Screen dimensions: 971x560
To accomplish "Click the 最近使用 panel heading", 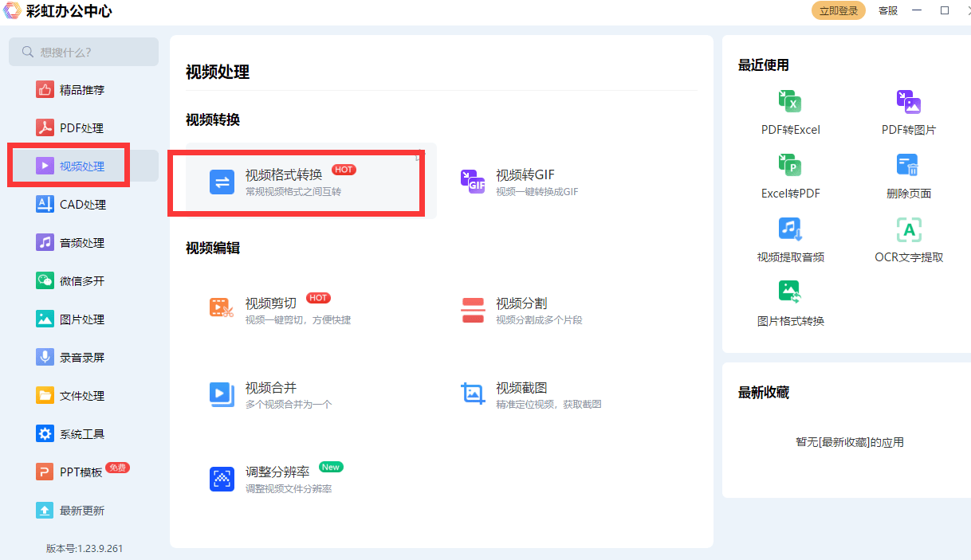I will pos(764,65).
